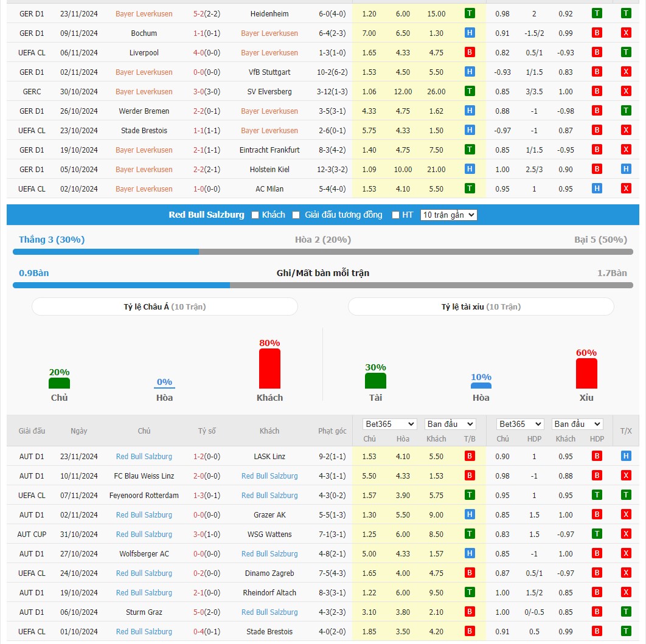Screen dimensions: 646x644
Task: Click the green 30% Tài bar
Action: (375, 381)
